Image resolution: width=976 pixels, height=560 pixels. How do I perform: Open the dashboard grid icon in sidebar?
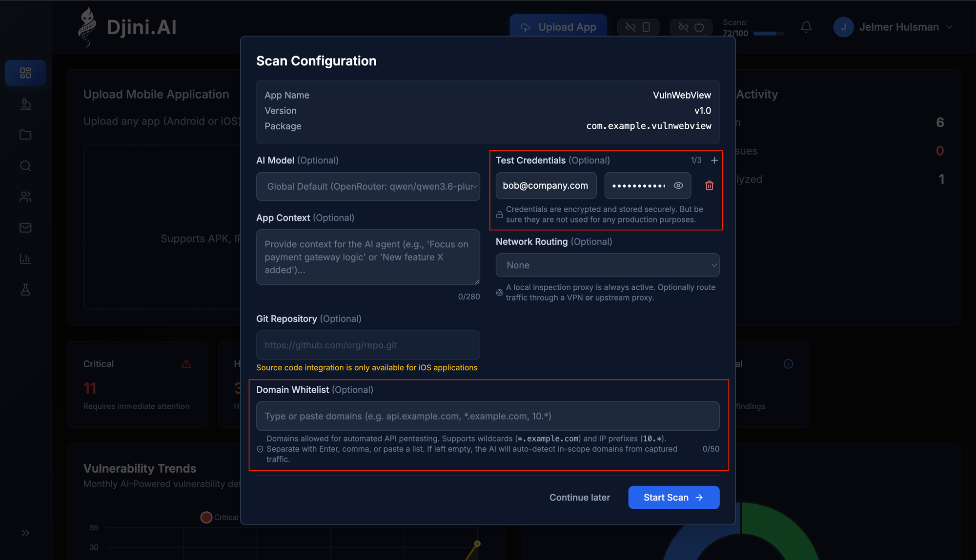tap(25, 73)
